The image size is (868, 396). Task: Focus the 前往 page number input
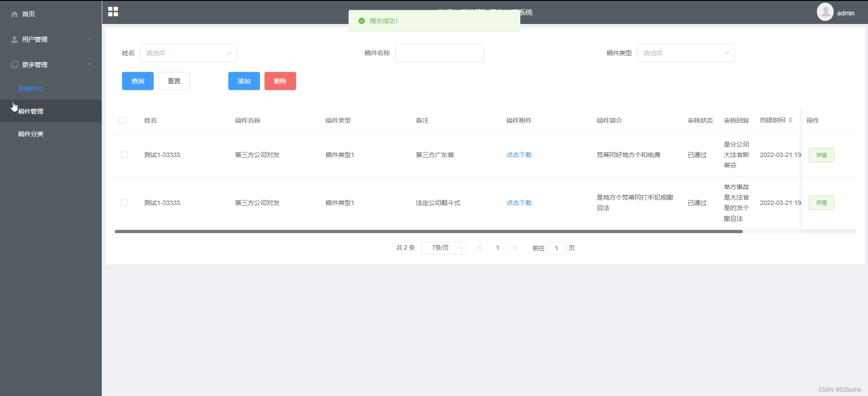coord(557,248)
